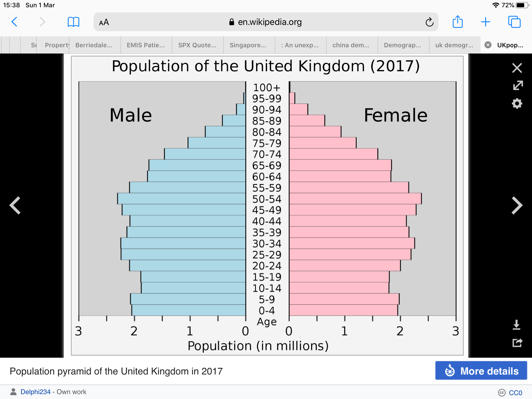Image resolution: width=532 pixels, height=399 pixels.
Task: Open the Safari share sheet
Action: [457, 22]
